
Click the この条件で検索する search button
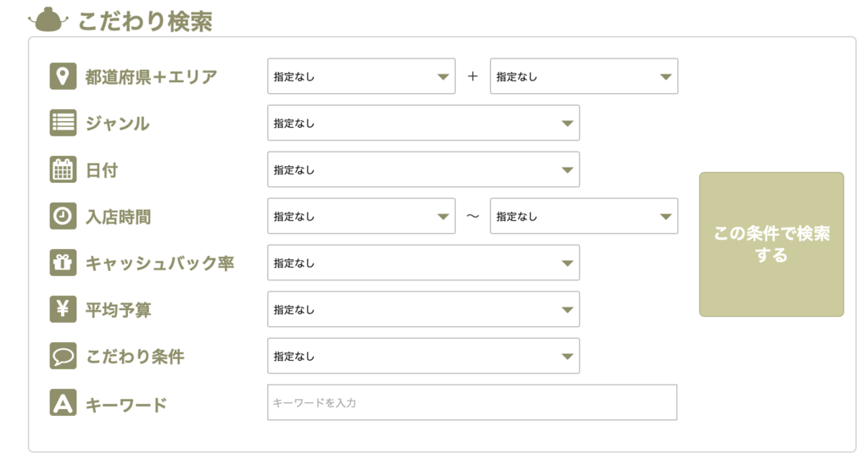(771, 245)
